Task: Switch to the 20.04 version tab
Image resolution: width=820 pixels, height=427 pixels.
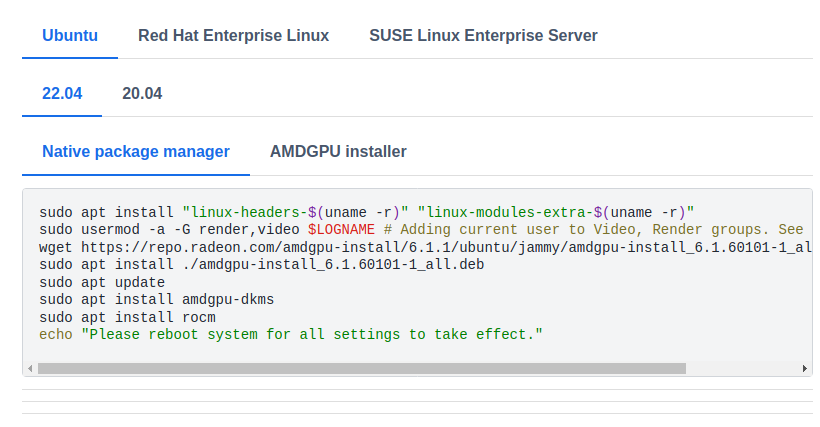Action: pos(142,94)
